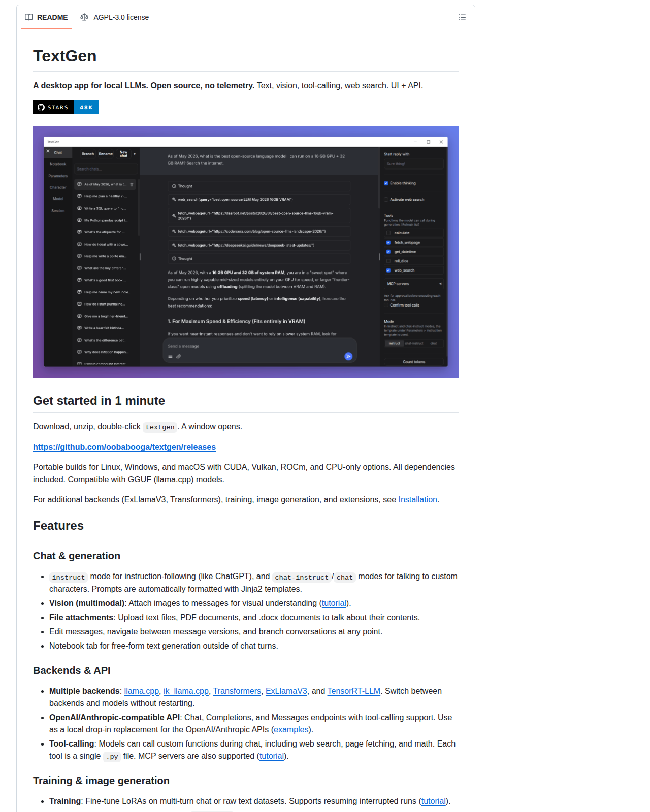
Task: Open the tutorial link for resuming Training runs
Action: point(434,801)
